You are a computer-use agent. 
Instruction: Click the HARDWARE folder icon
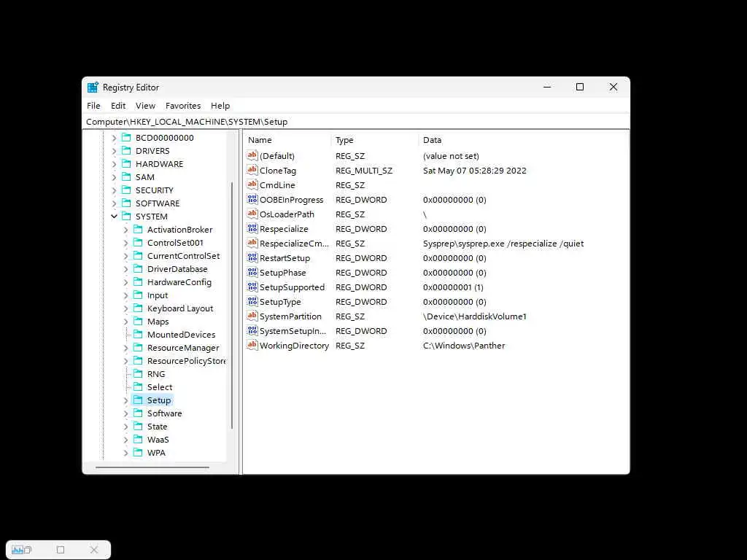coord(126,164)
